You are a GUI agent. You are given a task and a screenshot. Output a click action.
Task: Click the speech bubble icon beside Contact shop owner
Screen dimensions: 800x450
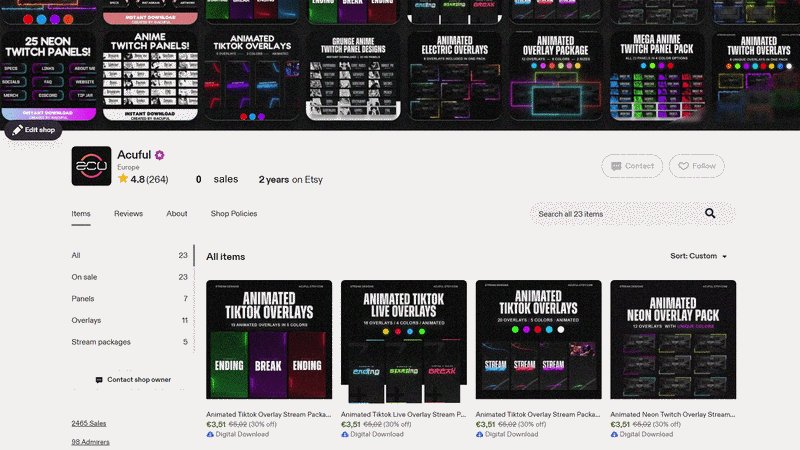[99, 380]
